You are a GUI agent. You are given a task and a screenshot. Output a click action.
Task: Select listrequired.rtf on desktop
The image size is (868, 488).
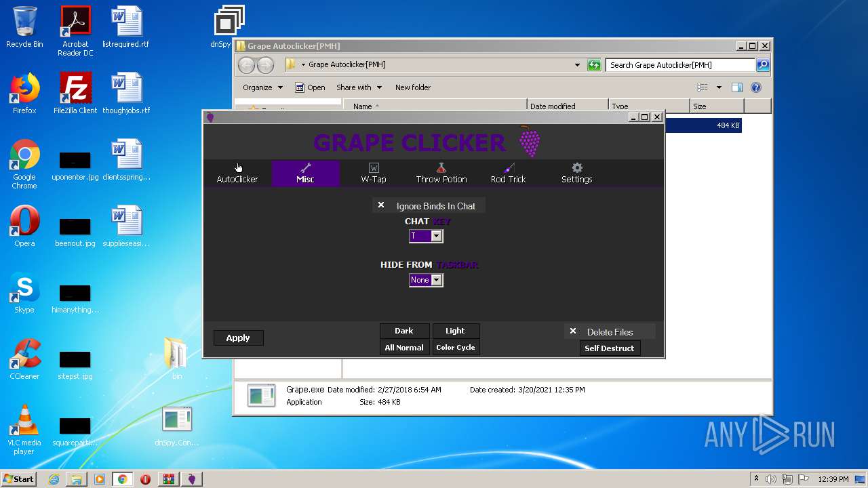pos(126,27)
